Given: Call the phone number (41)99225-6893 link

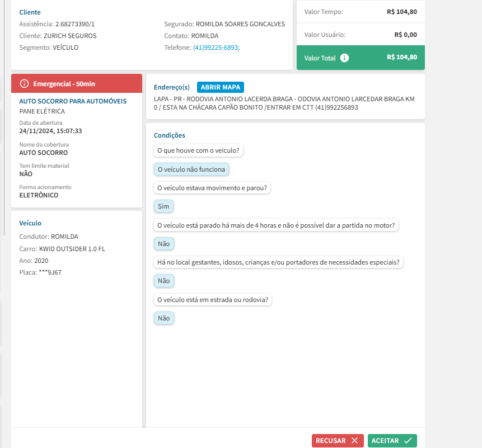Looking at the screenshot, I should 216,48.
